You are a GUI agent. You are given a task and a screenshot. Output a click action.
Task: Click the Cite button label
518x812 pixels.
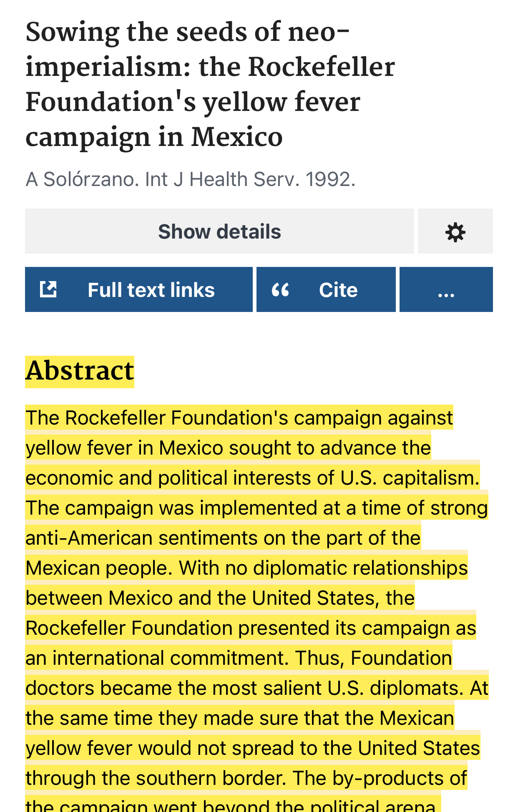(x=338, y=290)
